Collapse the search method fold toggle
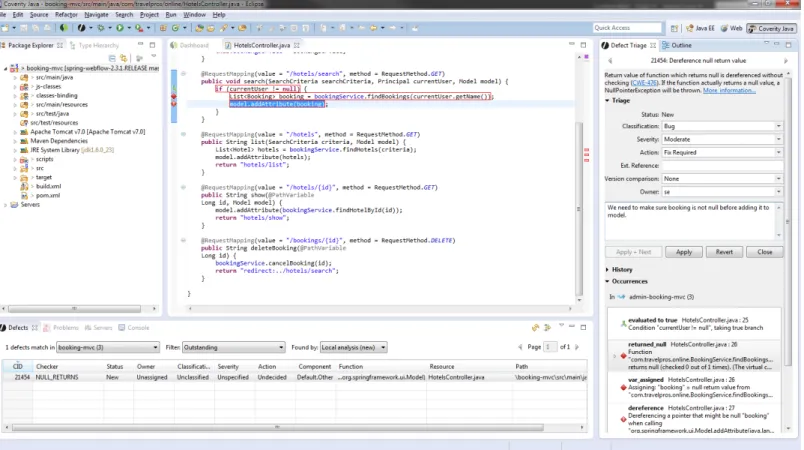This screenshot has height=450, width=804. click(x=183, y=74)
